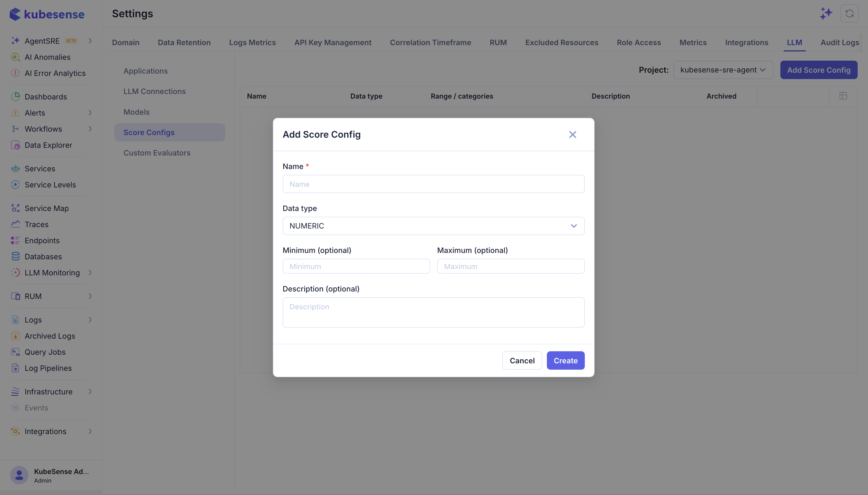The height and width of the screenshot is (495, 868).
Task: Click the Service Levels icon
Action: tap(15, 185)
